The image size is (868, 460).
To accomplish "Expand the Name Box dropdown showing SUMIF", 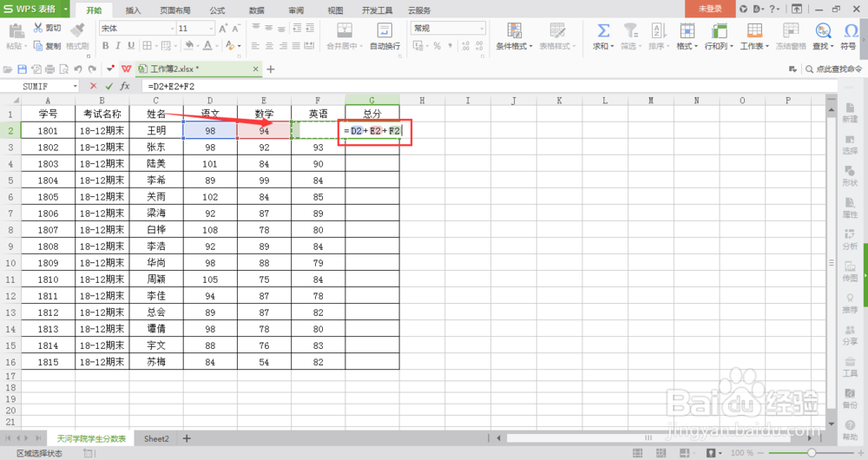I will (x=76, y=86).
